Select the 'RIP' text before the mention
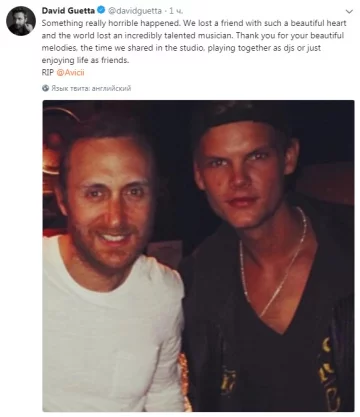360x417 pixels. point(48,72)
